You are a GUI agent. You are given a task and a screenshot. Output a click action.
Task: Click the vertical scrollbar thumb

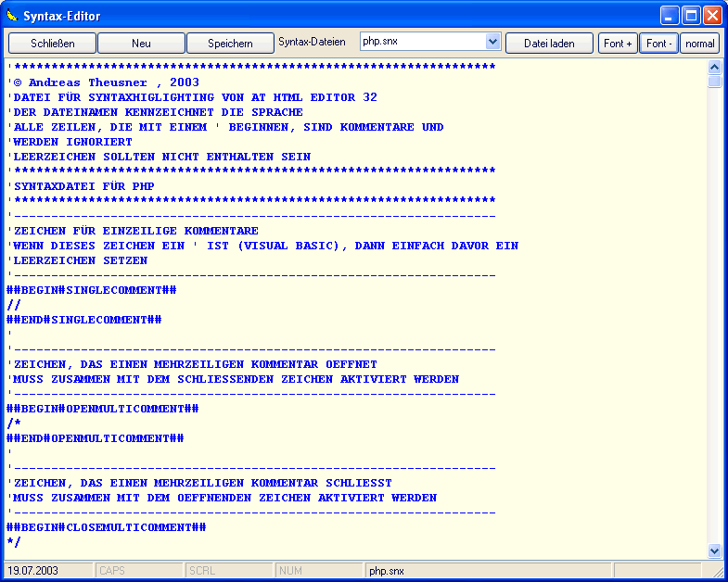714,82
